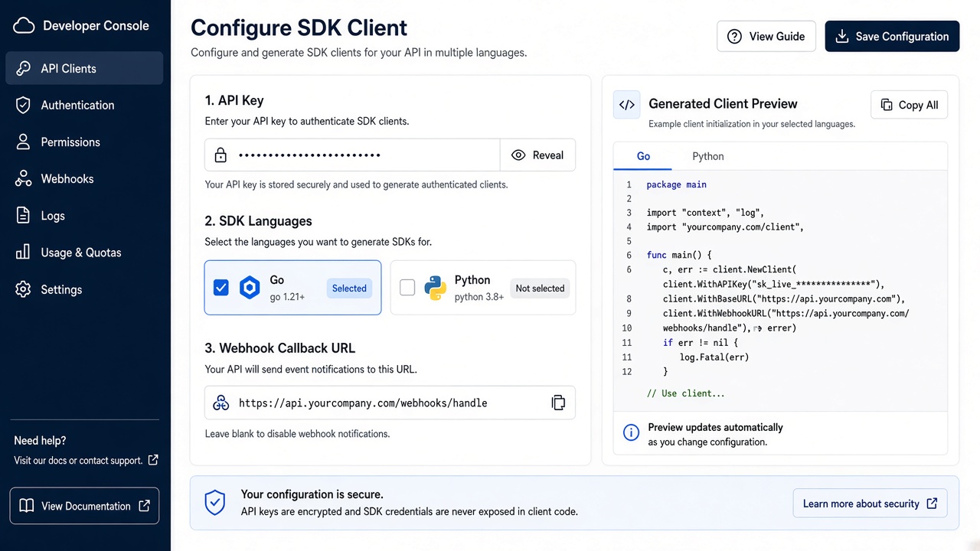
Task: Click the Python logo icon
Action: pos(436,288)
